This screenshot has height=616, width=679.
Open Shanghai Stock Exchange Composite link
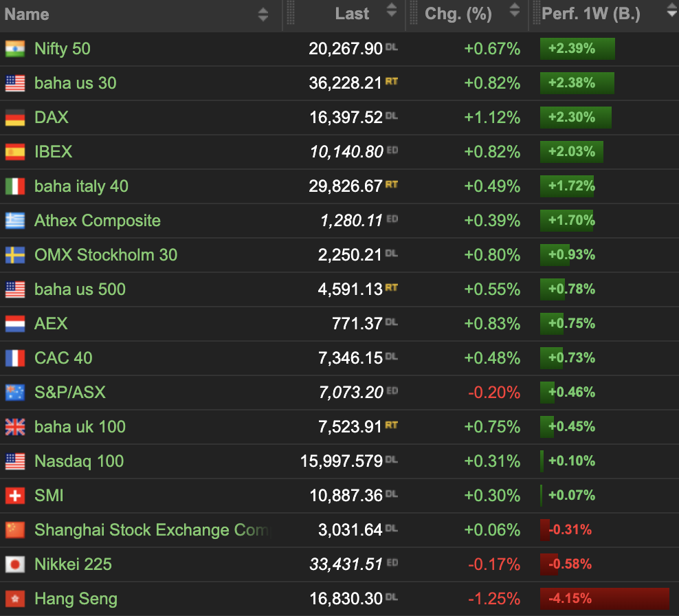coord(152,530)
